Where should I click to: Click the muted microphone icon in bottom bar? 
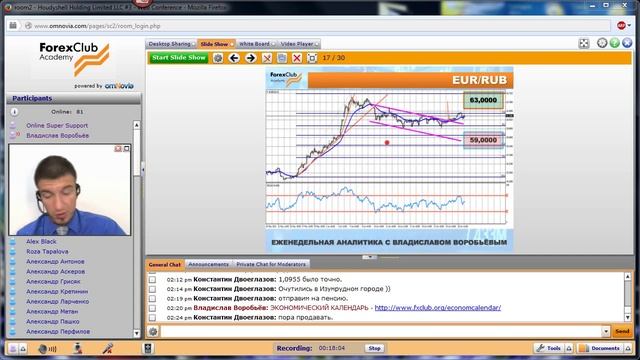point(108,348)
